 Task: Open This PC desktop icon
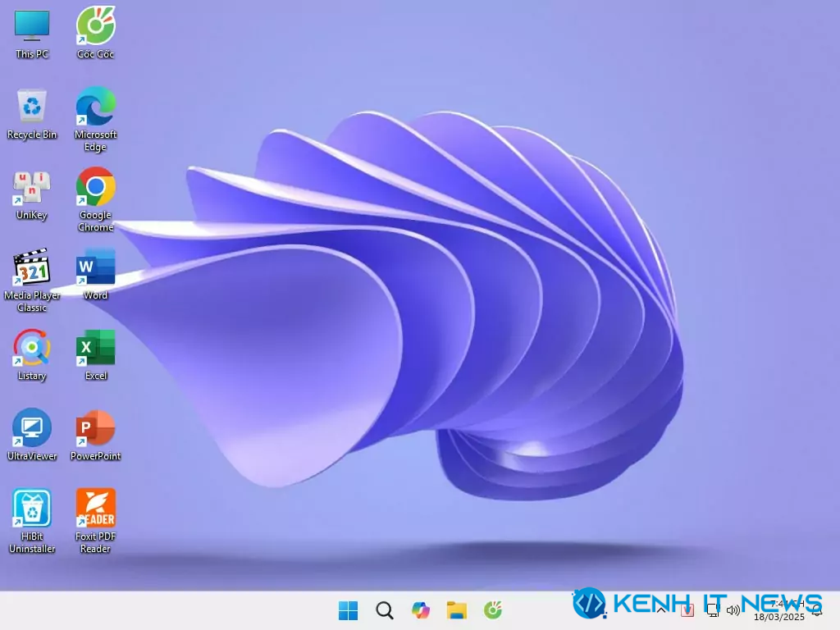32,33
